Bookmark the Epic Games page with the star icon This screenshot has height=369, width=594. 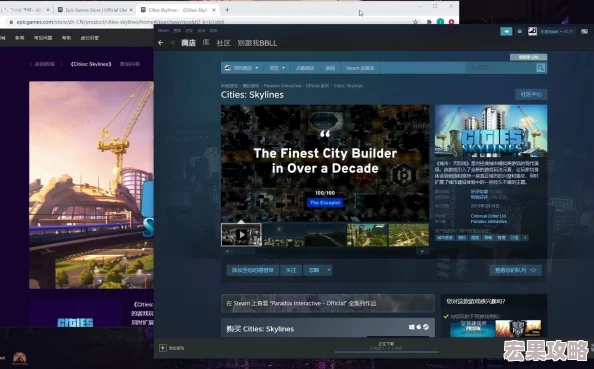416,22
